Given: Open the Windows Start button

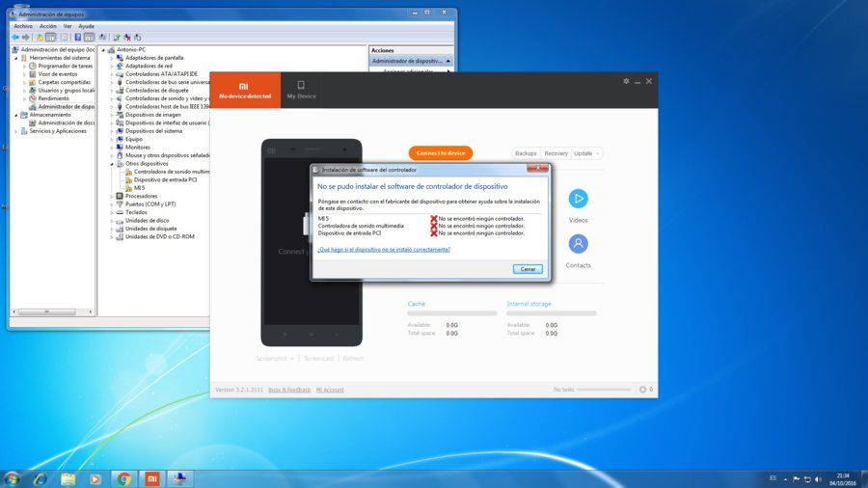Looking at the screenshot, I should [11, 478].
